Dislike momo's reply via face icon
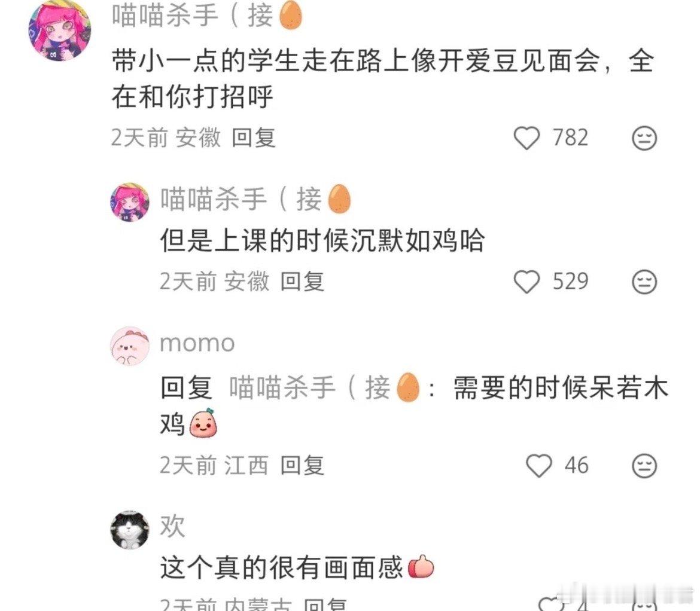 (644, 466)
